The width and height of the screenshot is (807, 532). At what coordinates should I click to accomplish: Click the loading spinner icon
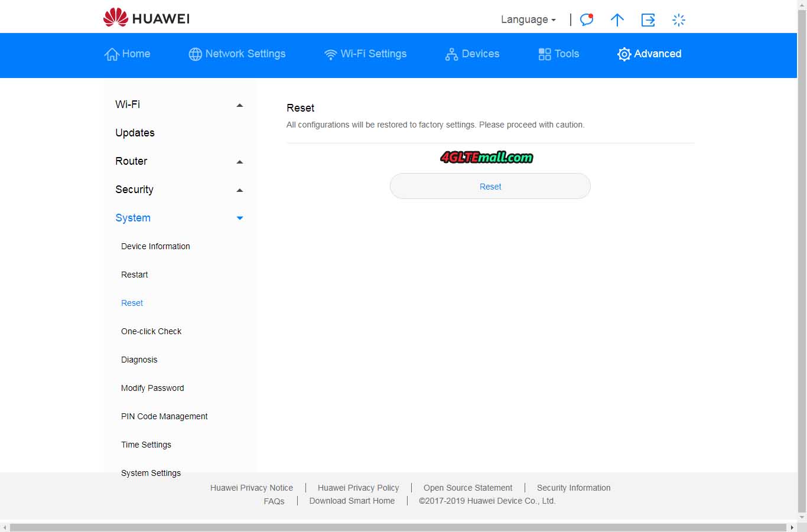tap(679, 20)
